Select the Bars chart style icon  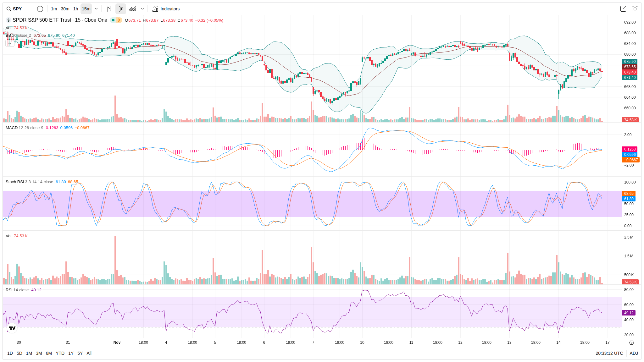(109, 9)
